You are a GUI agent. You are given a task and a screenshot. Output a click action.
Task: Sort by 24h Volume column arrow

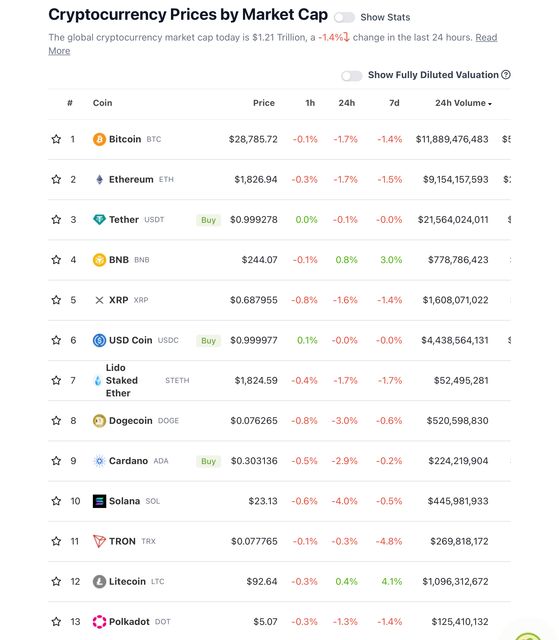tap(490, 104)
